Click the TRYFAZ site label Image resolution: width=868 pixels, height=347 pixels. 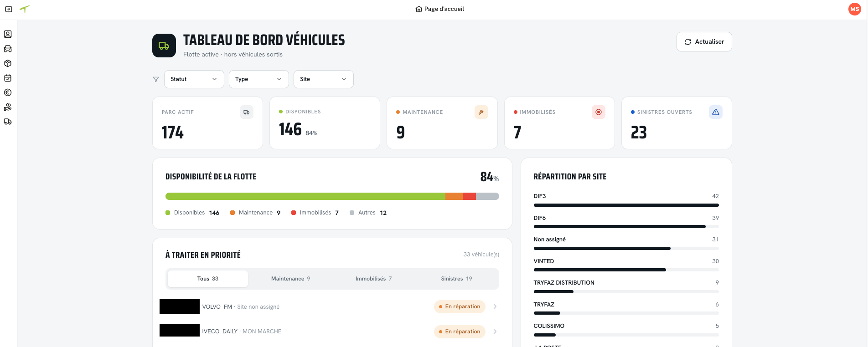(x=544, y=305)
